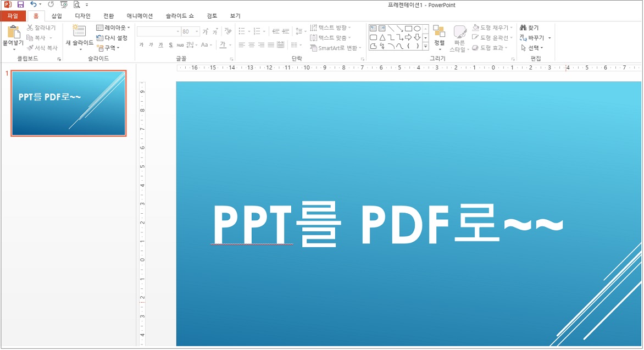Toggle underline formatting in the Font group
Viewport: 644px width, 350px height.
pos(160,45)
